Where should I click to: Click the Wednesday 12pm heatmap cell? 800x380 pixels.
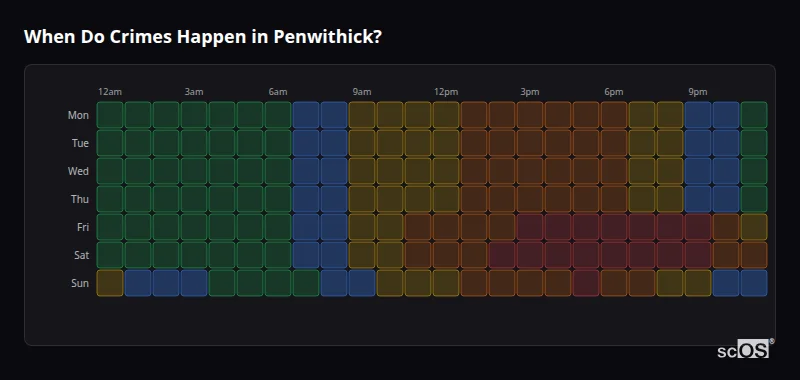pyautogui.click(x=446, y=171)
